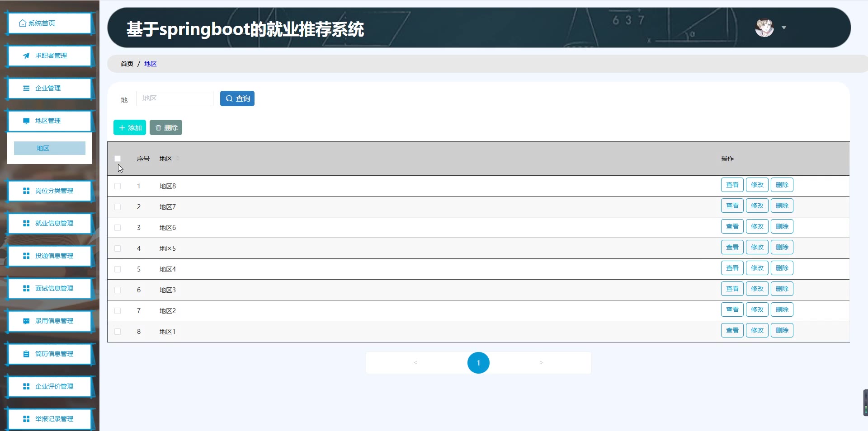Expand the 面试信息管理 menu
Image resolution: width=868 pixels, height=431 pixels.
[50, 289]
